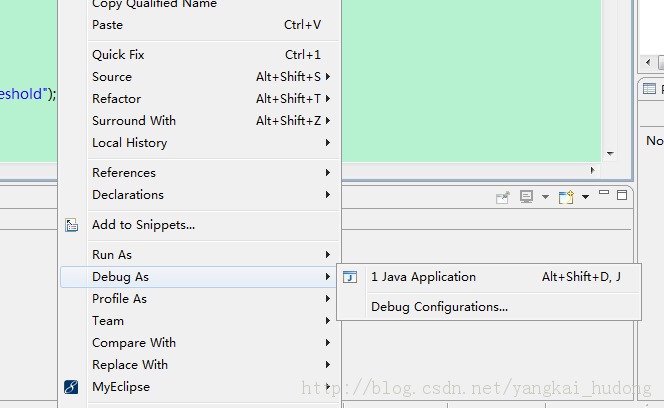Choose 1 Java Application in submenu
Viewport: 664px width, 408px height.
pos(489,277)
